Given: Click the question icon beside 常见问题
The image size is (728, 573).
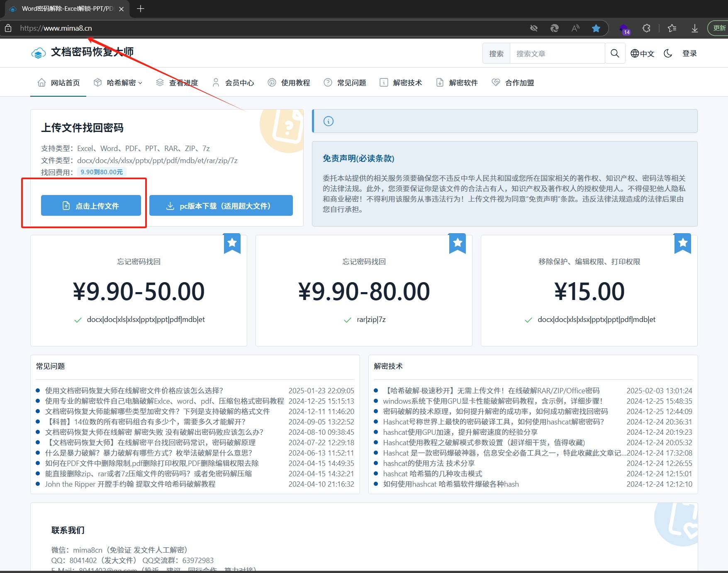Looking at the screenshot, I should point(328,83).
